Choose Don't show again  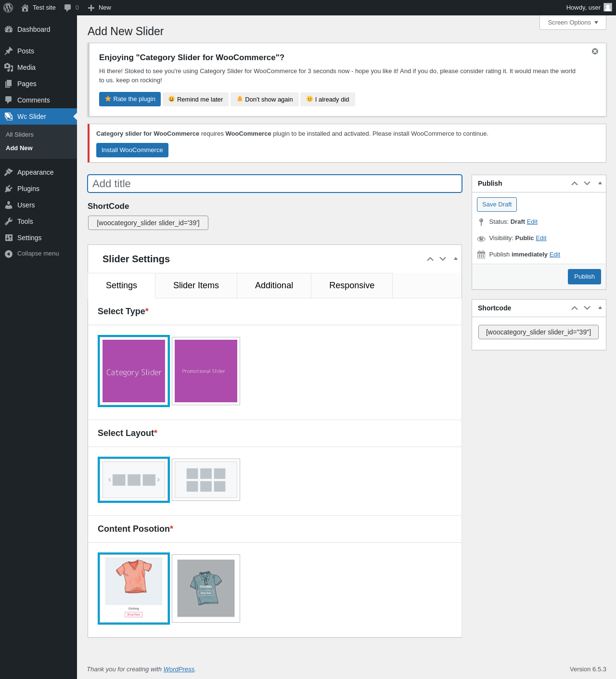[265, 99]
